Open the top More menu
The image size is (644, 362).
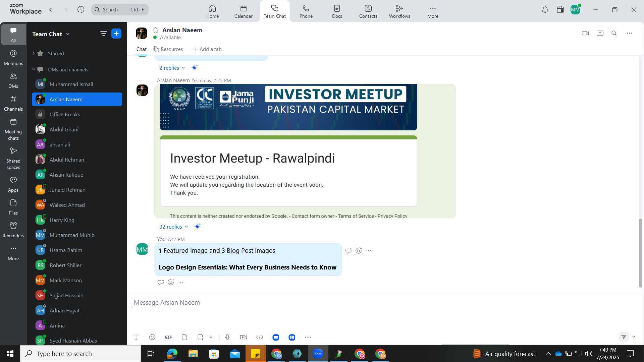pos(433,11)
